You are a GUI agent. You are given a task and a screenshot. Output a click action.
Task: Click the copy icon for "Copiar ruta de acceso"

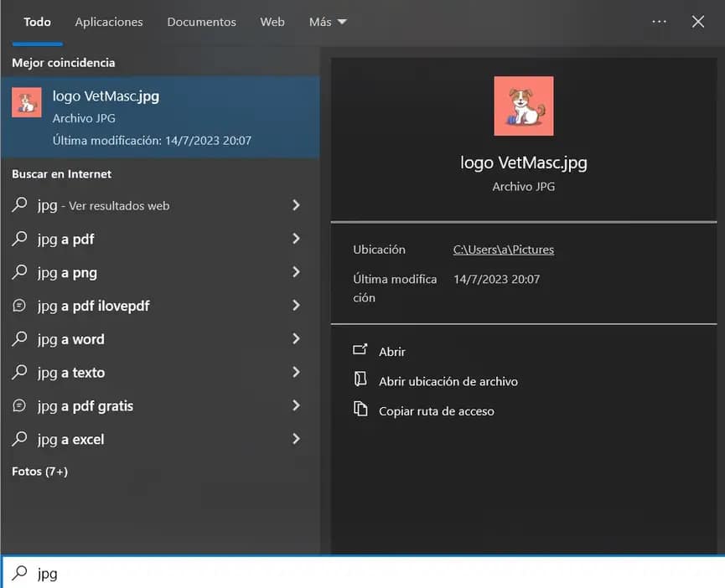pyautogui.click(x=361, y=411)
